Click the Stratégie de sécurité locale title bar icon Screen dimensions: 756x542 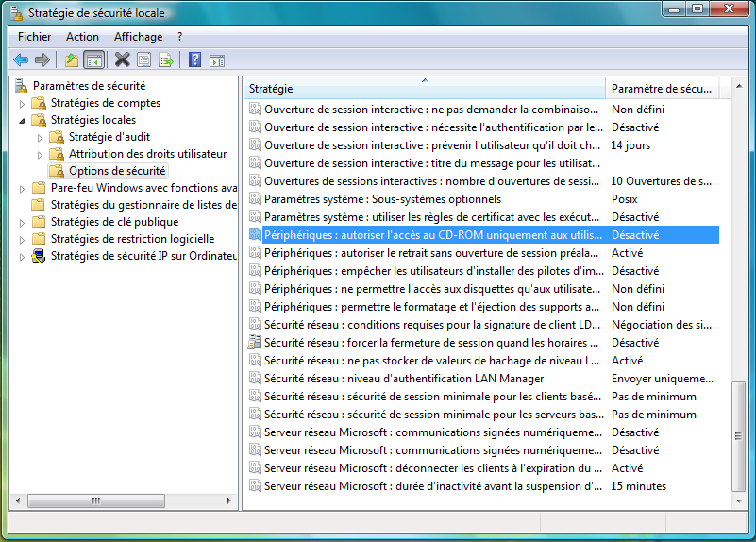(x=16, y=13)
